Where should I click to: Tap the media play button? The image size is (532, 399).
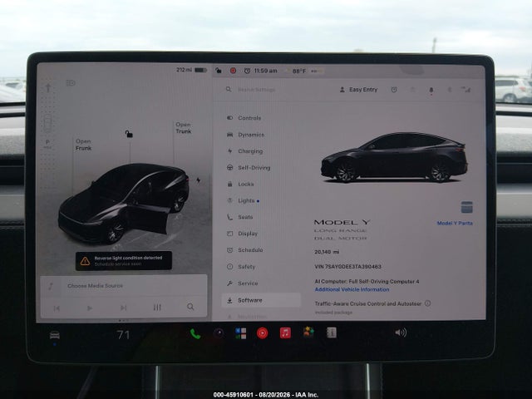tap(90, 308)
